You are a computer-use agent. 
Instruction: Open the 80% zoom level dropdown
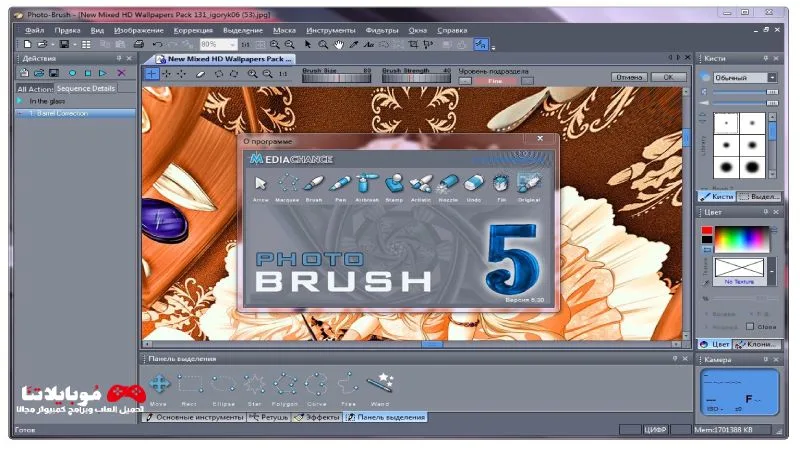(232, 44)
